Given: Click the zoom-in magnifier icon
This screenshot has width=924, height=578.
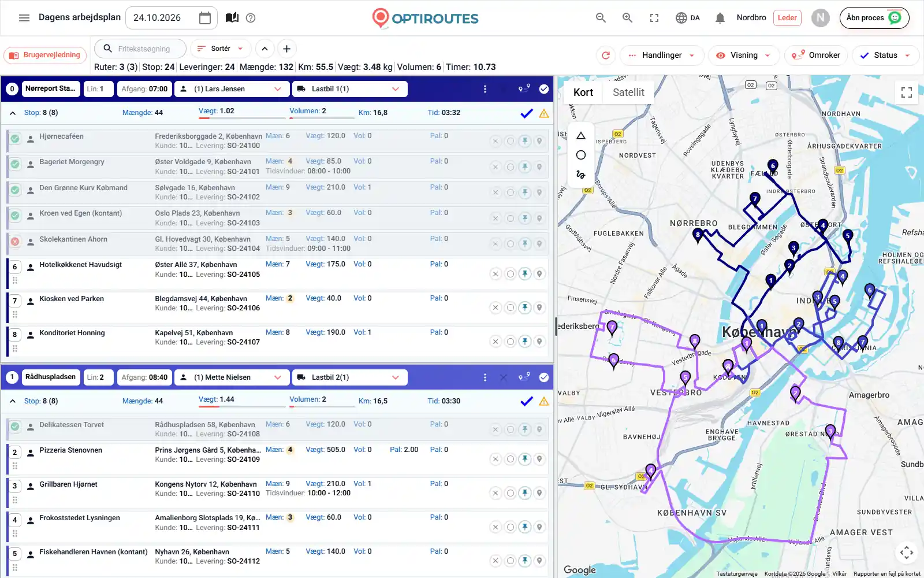Looking at the screenshot, I should tap(627, 18).
